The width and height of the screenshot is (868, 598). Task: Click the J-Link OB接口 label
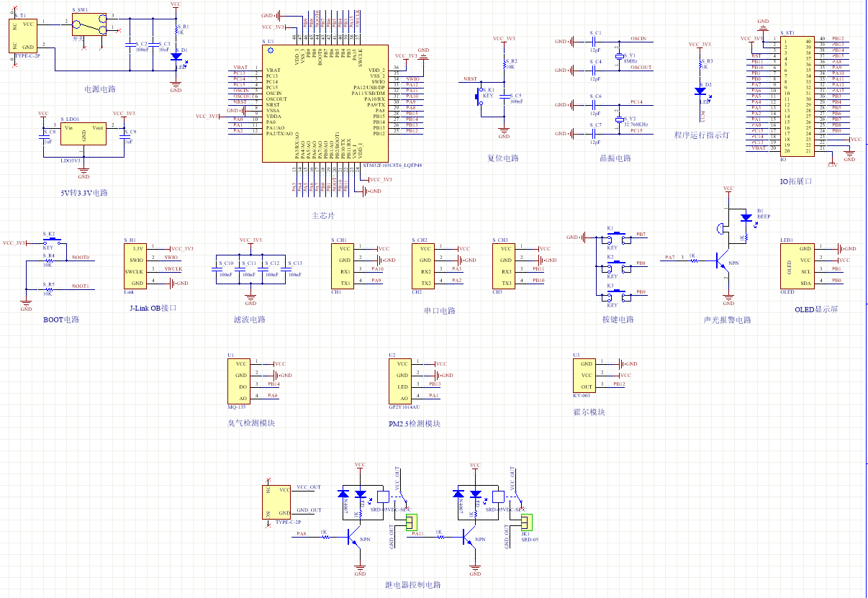(153, 308)
